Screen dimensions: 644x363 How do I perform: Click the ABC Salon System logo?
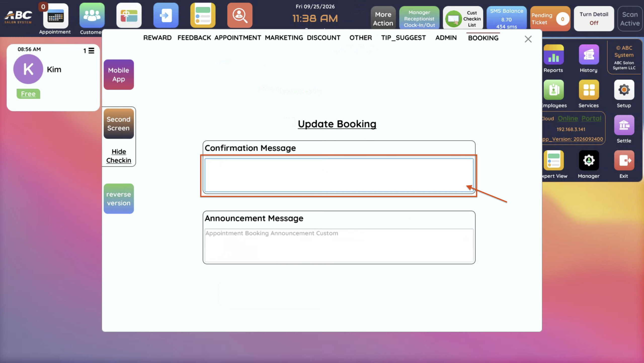click(x=18, y=17)
